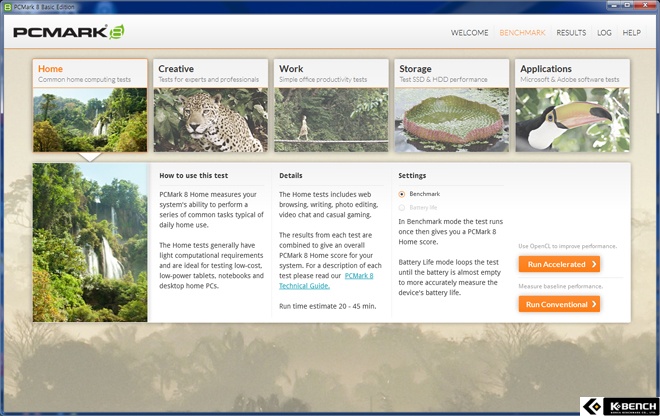Maximize the PCMark 8 window
Viewport: 660px width, 416px height.
pyautogui.click(x=627, y=5)
